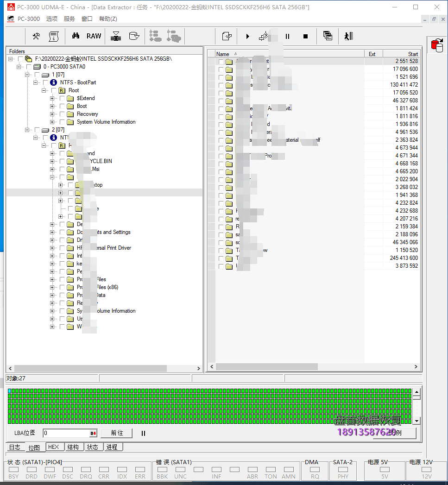Expand the Program Files (x86) node
This screenshot has width=448, height=485.
52,287
